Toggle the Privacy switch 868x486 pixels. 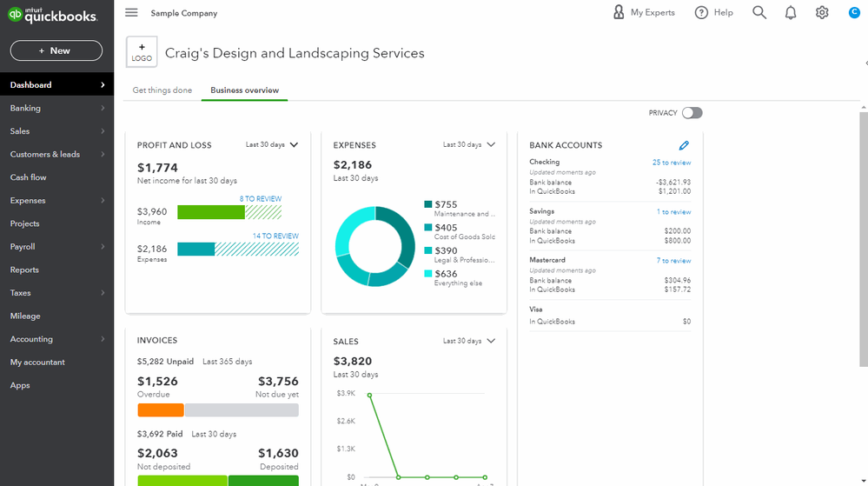click(692, 113)
